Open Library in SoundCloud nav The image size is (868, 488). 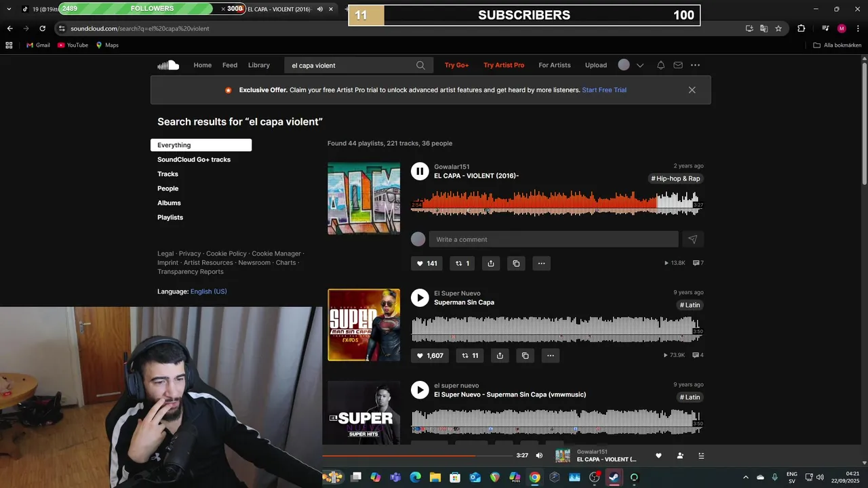259,65
